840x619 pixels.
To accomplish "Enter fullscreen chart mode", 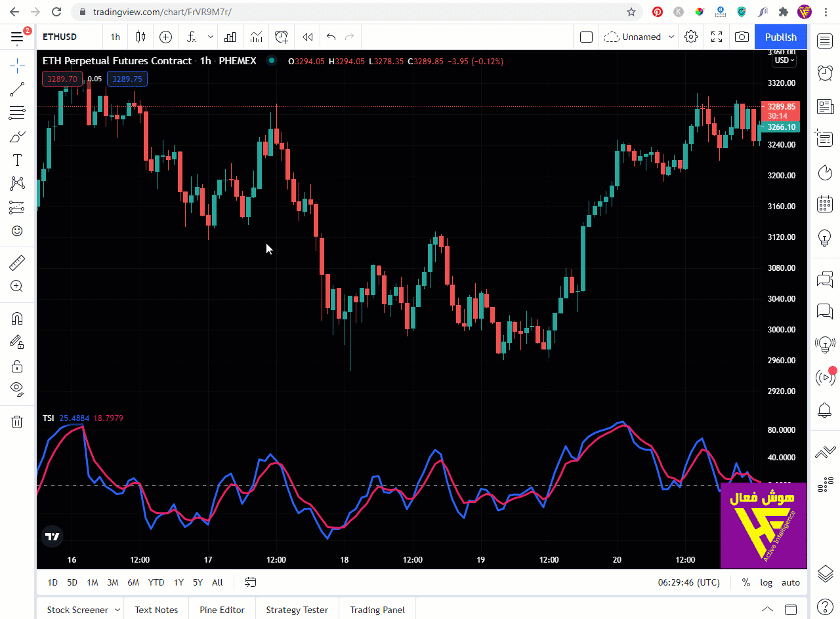I will (716, 37).
